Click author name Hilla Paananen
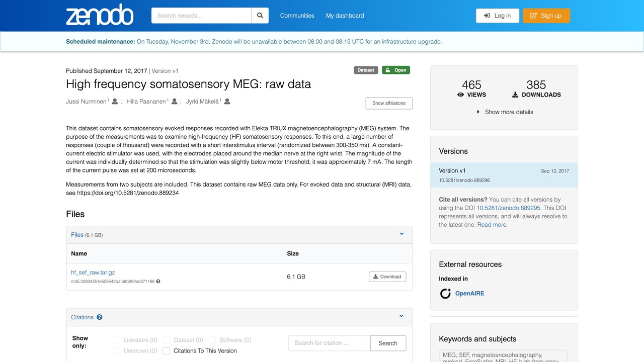The height and width of the screenshot is (362, 644). 146,102
